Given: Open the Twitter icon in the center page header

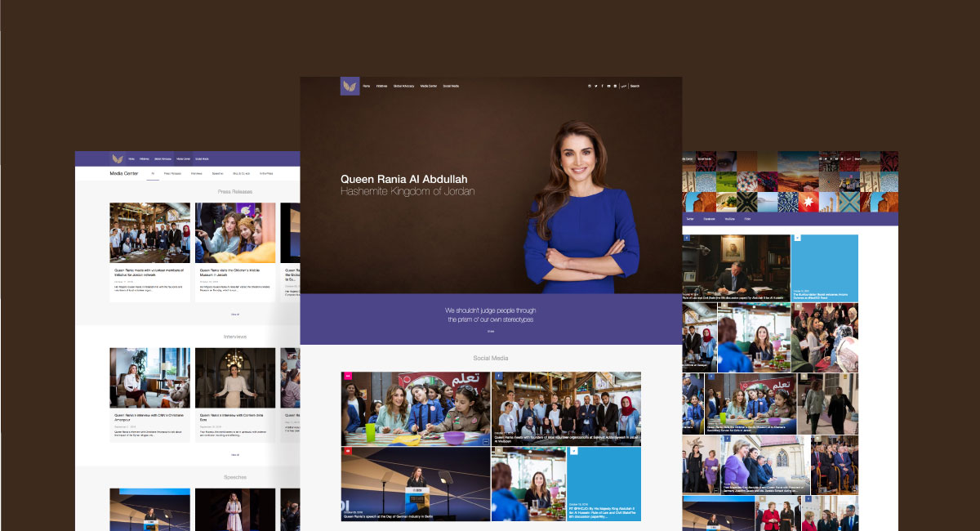Looking at the screenshot, I should coord(596,86).
